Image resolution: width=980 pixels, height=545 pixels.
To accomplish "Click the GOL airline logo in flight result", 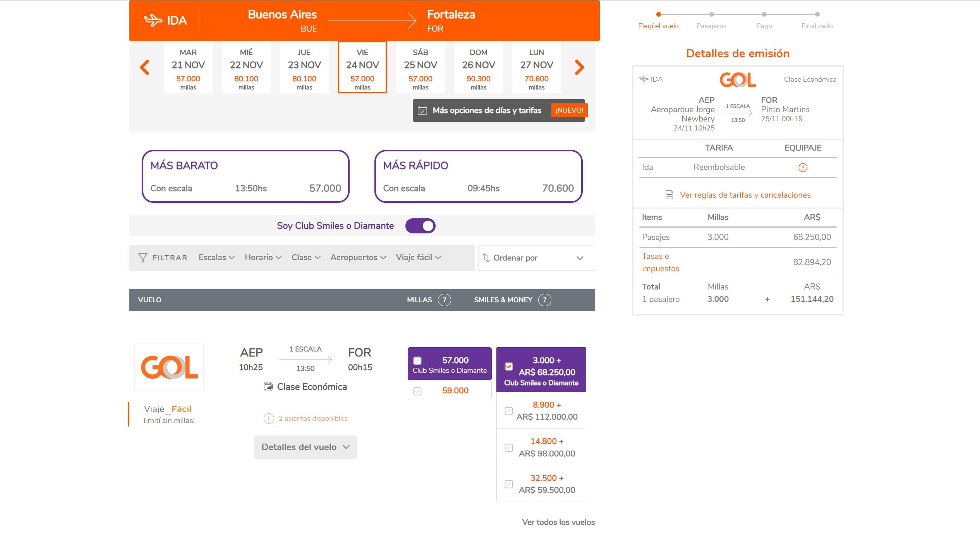I will pyautogui.click(x=169, y=367).
